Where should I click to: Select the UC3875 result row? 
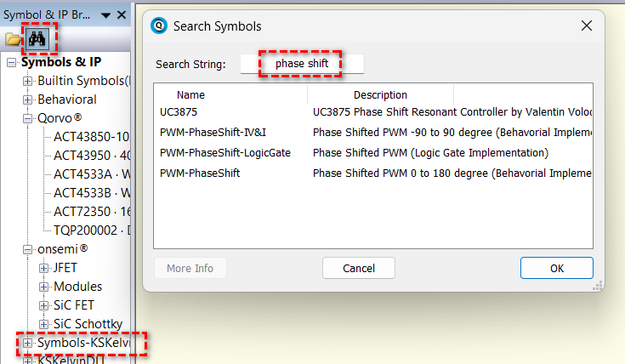178,112
